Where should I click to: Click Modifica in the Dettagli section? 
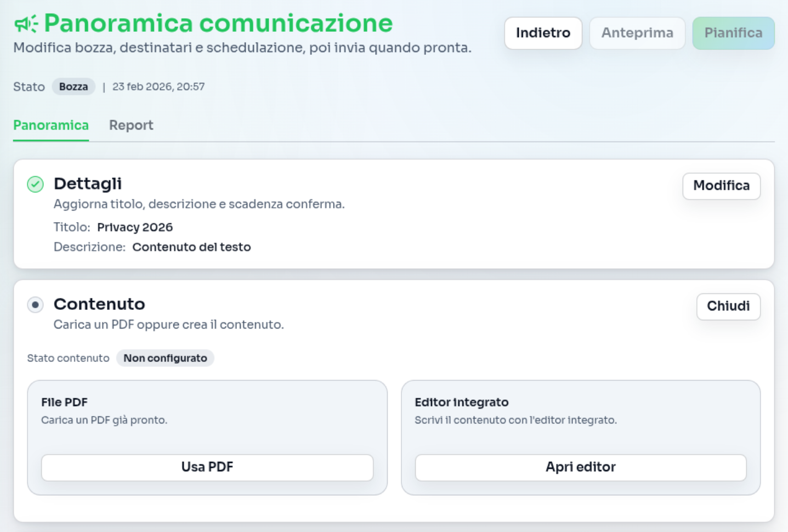[x=721, y=186]
